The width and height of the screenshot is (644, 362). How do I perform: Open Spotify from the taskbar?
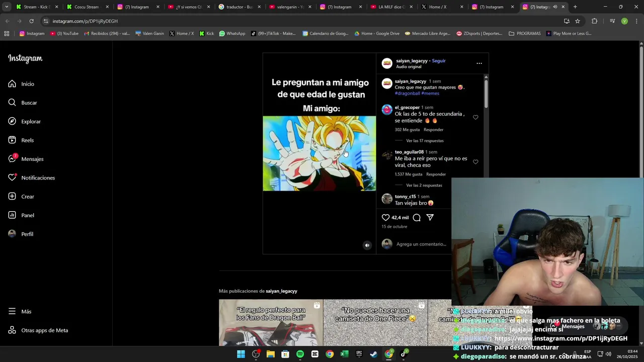tap(300, 354)
